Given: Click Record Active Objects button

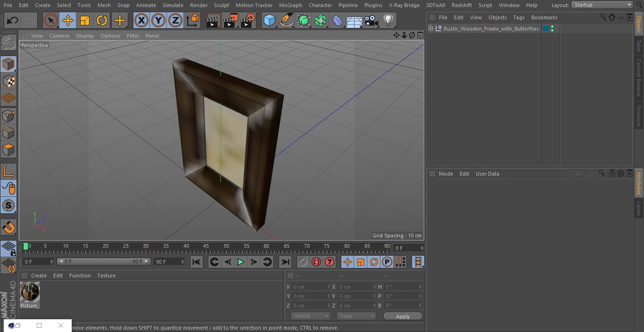Looking at the screenshot, I should point(303,262).
